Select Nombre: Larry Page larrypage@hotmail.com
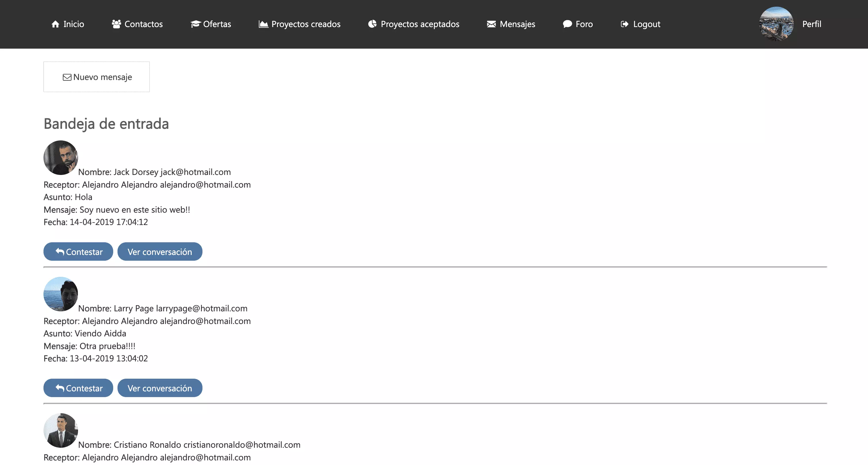This screenshot has height=465, width=868. point(163,308)
